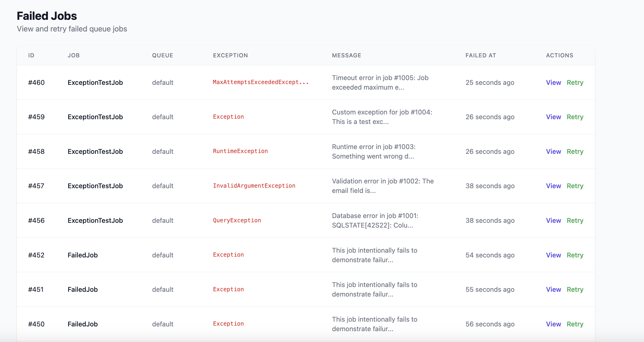View FailedJob #450 details

point(553,324)
